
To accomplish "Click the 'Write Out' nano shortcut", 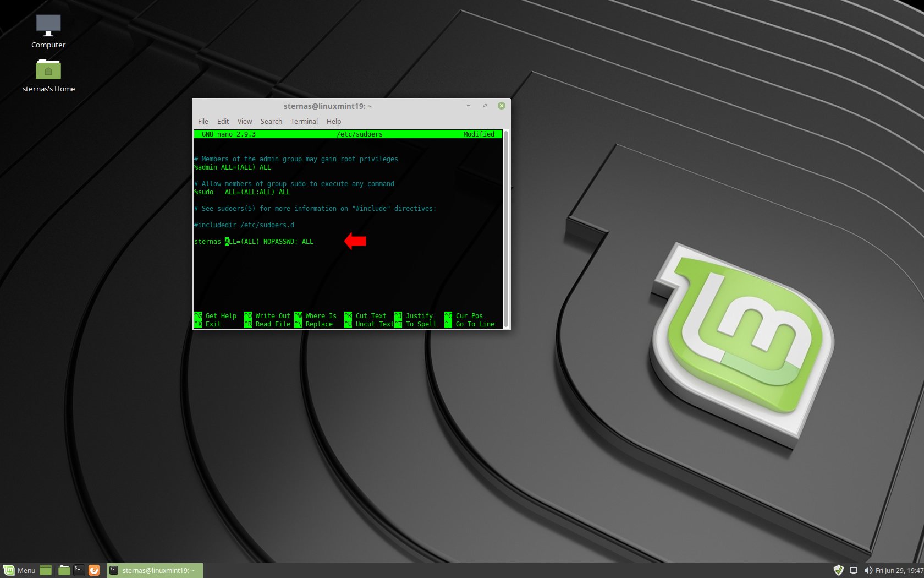I will 267,316.
